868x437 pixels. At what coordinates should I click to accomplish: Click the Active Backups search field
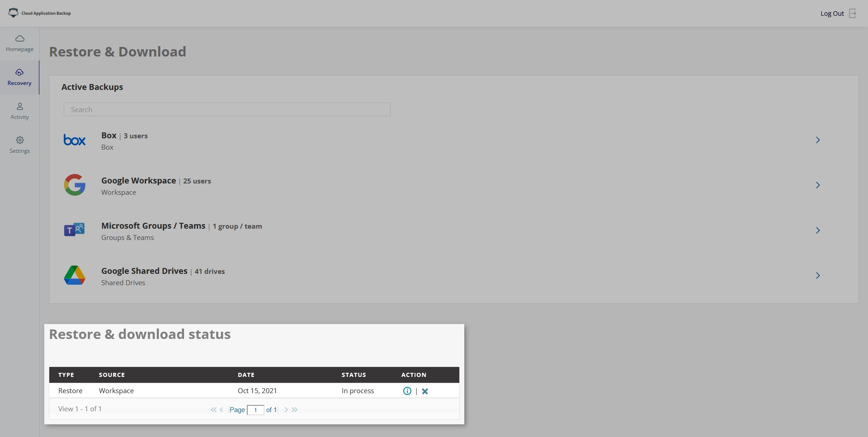(x=227, y=109)
